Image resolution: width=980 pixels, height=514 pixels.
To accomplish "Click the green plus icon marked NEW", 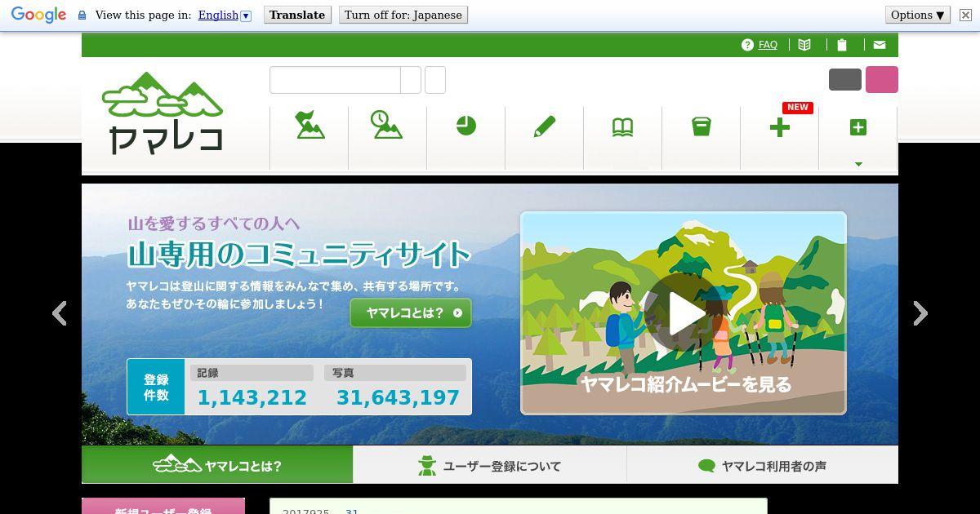I will [x=780, y=127].
